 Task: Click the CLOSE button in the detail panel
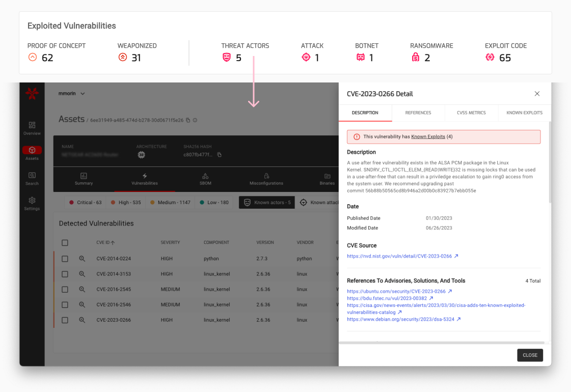click(530, 355)
